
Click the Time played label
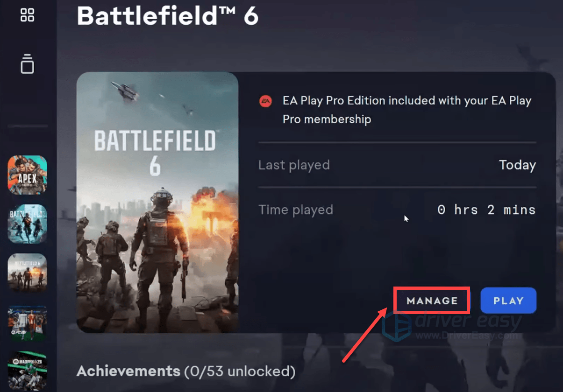coord(295,210)
